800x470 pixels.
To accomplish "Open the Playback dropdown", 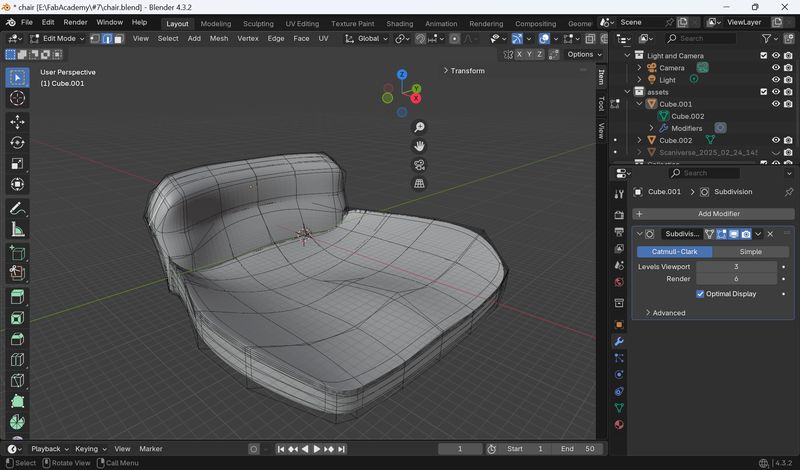I will tap(49, 449).
